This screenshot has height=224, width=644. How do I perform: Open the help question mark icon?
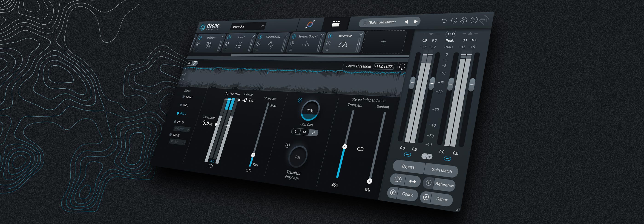474,20
